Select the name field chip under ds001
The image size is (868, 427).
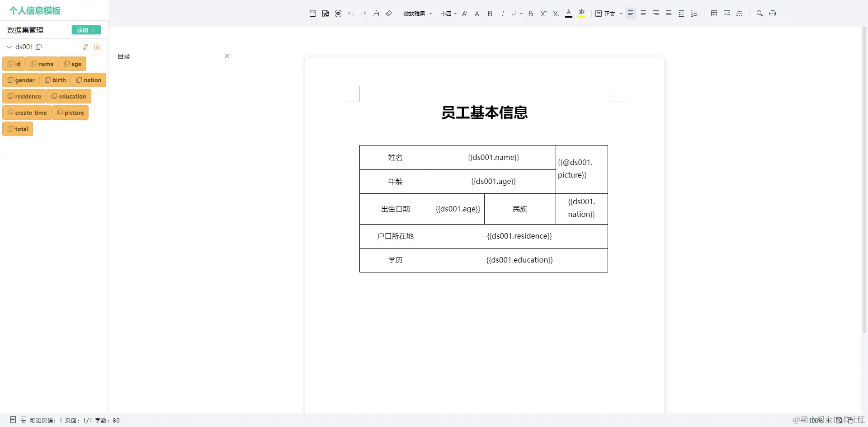click(42, 64)
